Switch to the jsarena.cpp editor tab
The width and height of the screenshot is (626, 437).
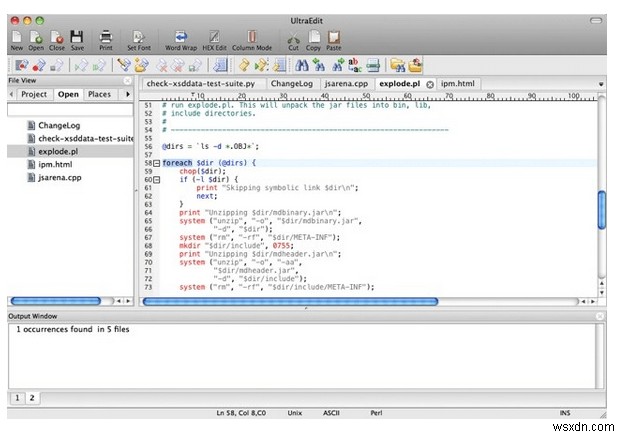(348, 85)
